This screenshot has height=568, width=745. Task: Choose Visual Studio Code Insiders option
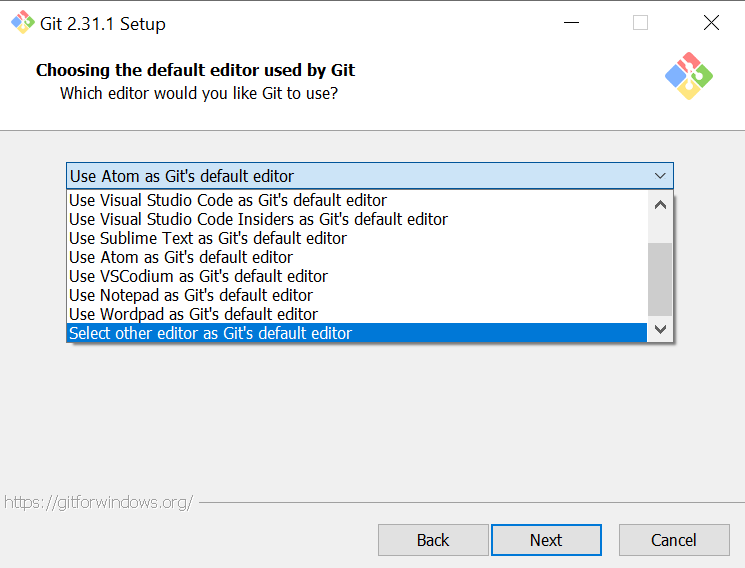258,219
